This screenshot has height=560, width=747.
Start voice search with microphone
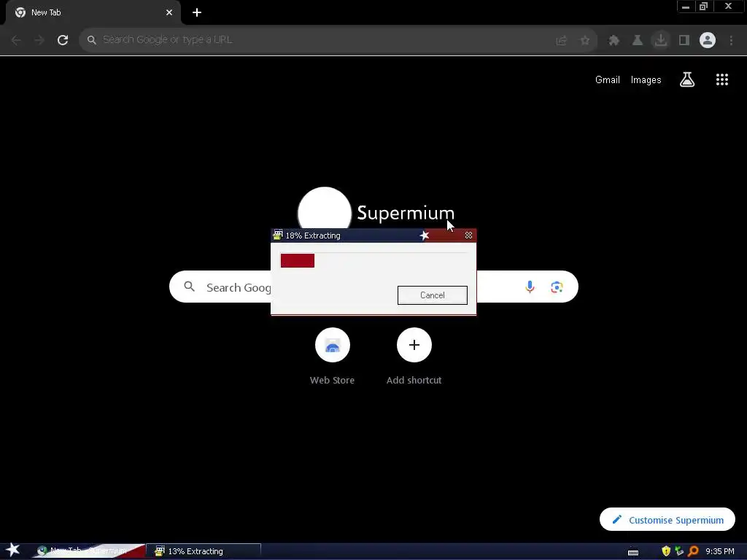point(530,287)
